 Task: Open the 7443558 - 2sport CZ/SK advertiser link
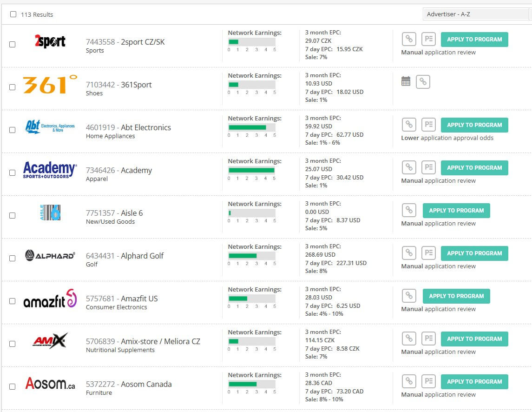coord(125,42)
